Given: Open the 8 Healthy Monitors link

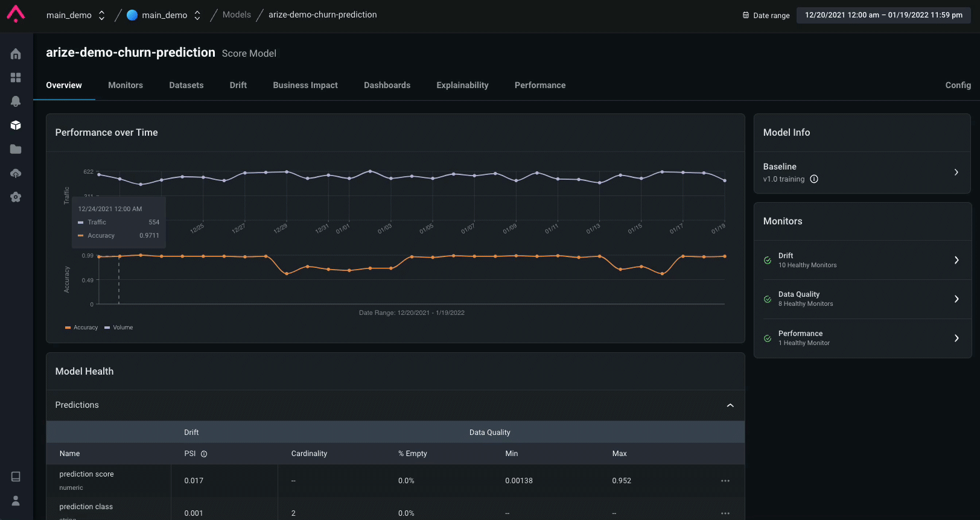Looking at the screenshot, I should 806,304.
